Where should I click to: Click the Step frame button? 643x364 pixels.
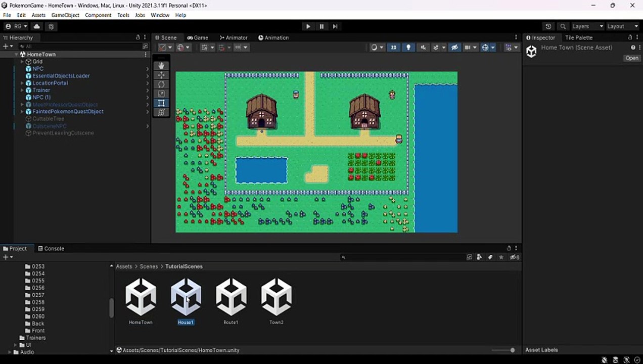click(x=335, y=26)
